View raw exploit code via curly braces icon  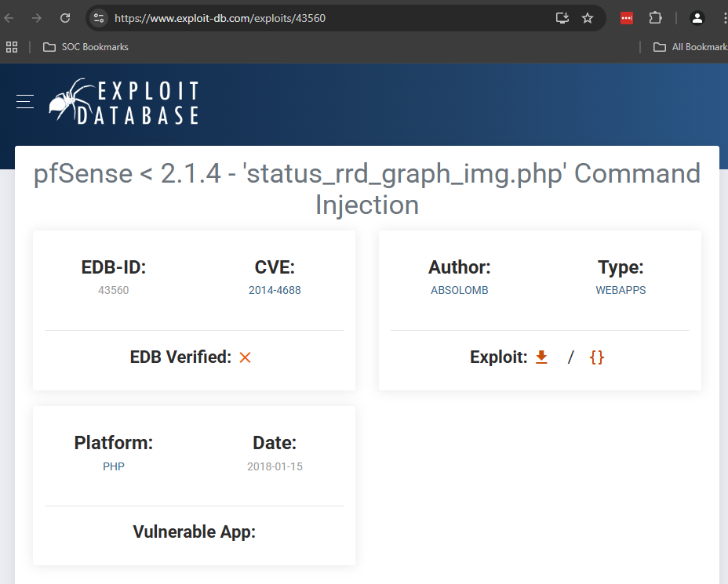(x=597, y=357)
